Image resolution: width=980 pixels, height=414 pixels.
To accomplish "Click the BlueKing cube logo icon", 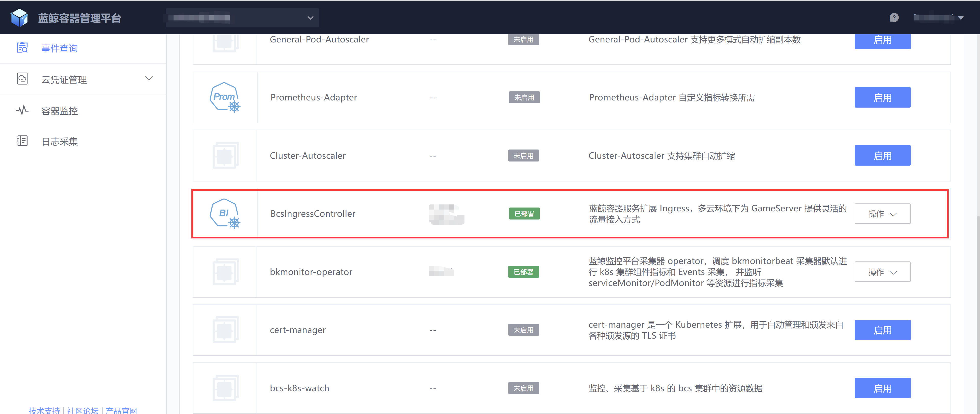I will 19,18.
